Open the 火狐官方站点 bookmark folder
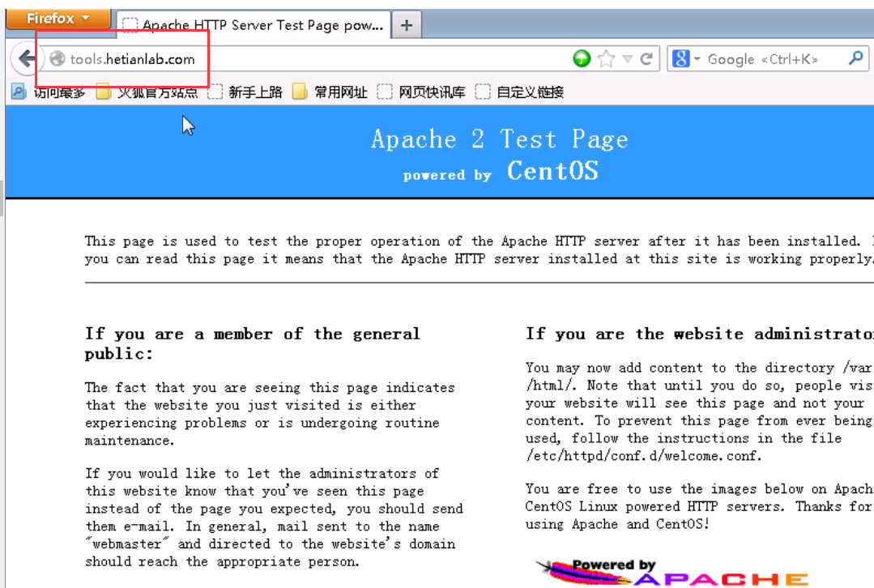 click(x=147, y=92)
